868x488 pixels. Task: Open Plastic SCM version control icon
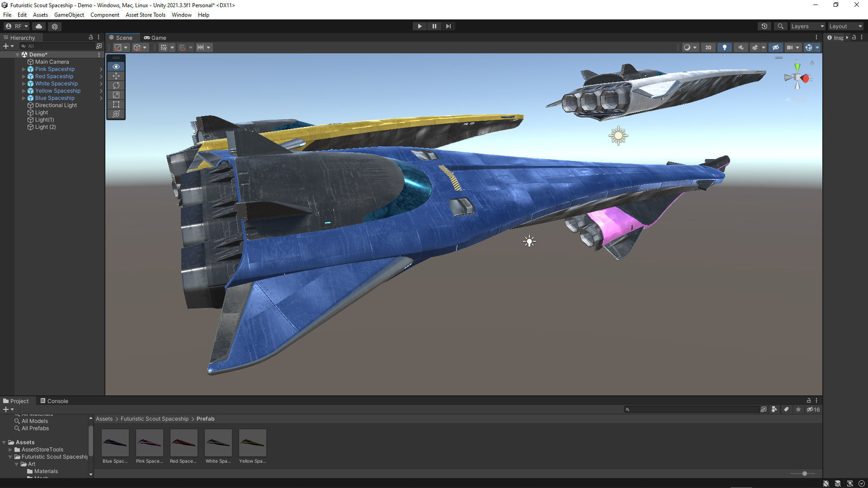click(55, 26)
